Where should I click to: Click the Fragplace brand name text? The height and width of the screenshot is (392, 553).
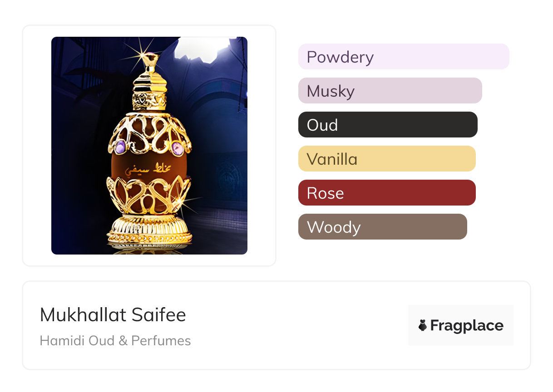(467, 325)
